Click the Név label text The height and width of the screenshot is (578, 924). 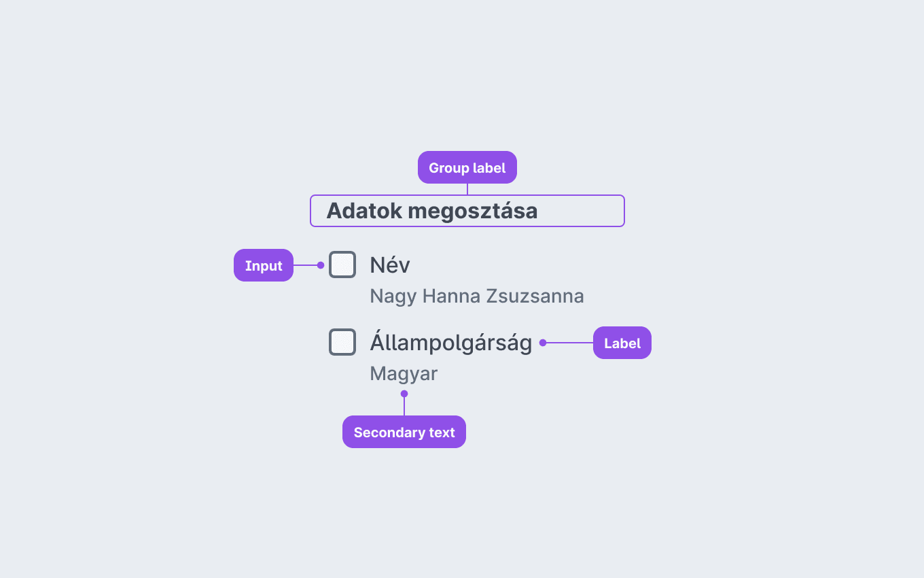pos(390,265)
